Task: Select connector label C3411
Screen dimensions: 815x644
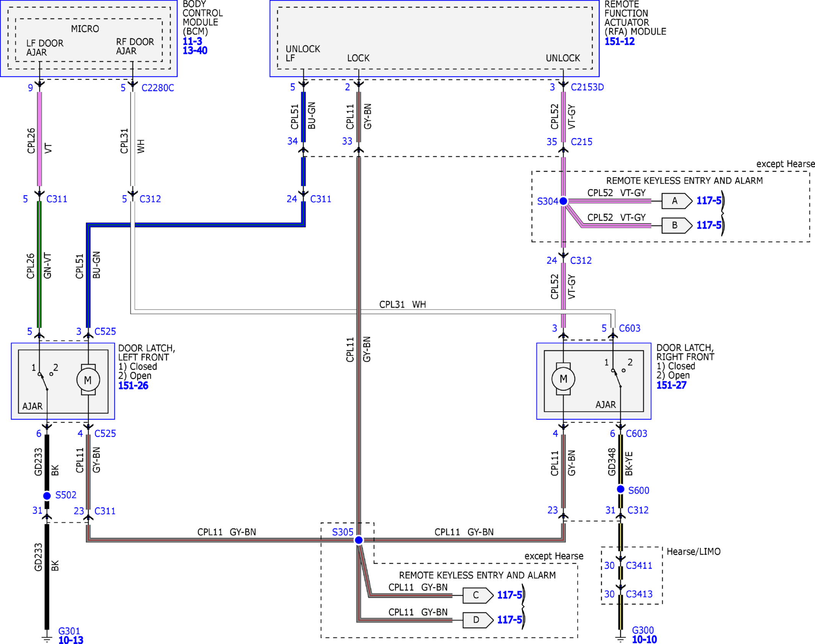Action: 639,565
